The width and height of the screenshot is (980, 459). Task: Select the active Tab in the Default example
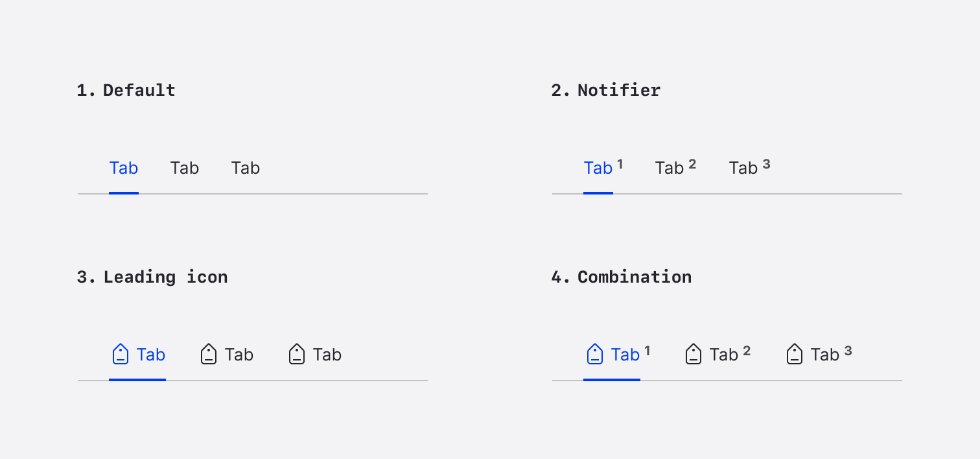coord(124,168)
